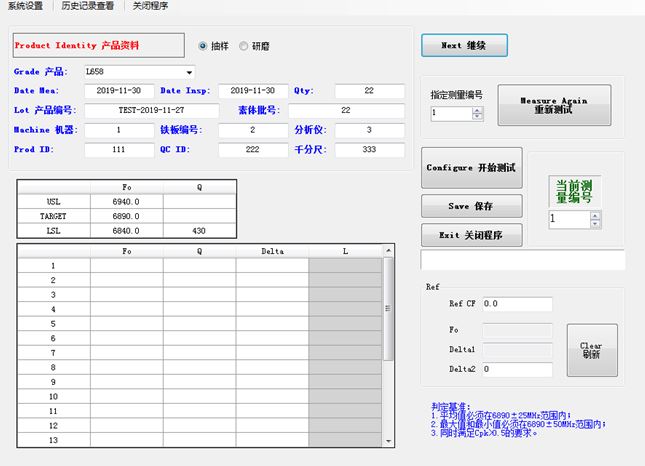Click the Ref CF input field

pos(517,304)
